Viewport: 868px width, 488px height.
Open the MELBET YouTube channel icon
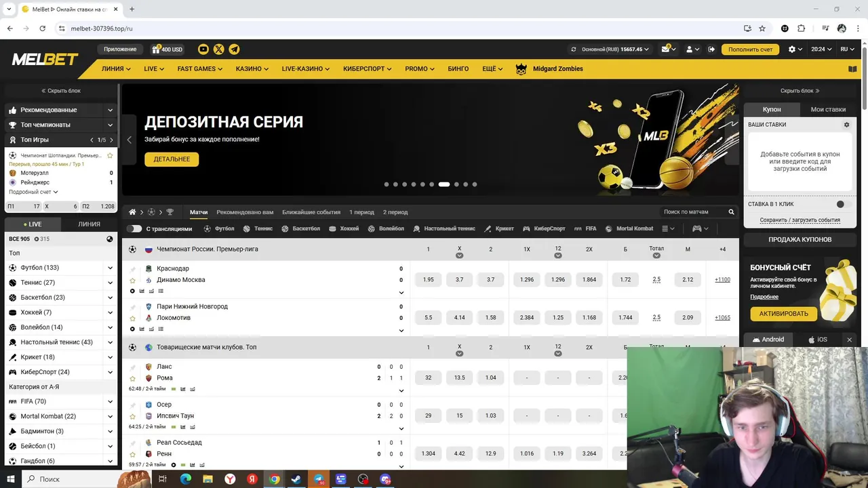coord(203,49)
